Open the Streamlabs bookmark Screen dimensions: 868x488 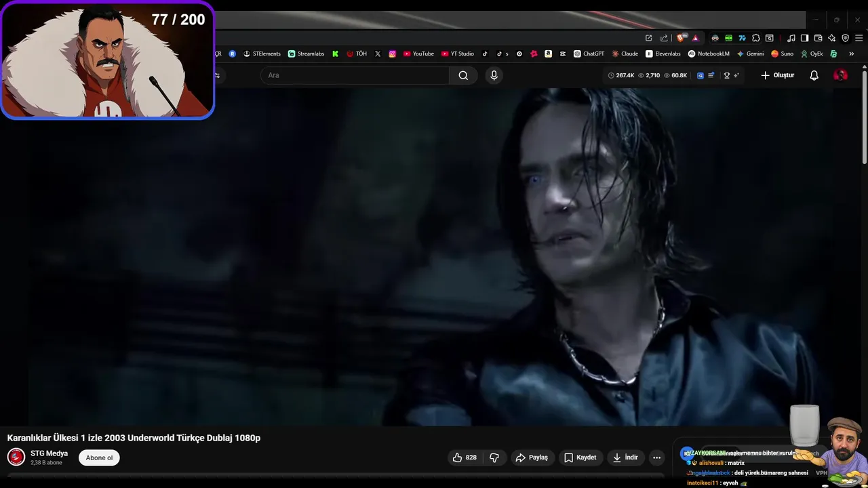point(306,54)
